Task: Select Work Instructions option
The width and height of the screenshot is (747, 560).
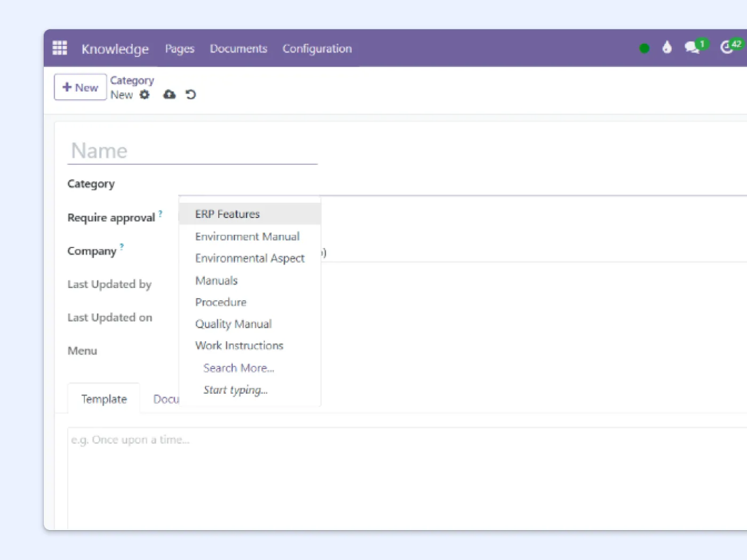Action: tap(239, 346)
